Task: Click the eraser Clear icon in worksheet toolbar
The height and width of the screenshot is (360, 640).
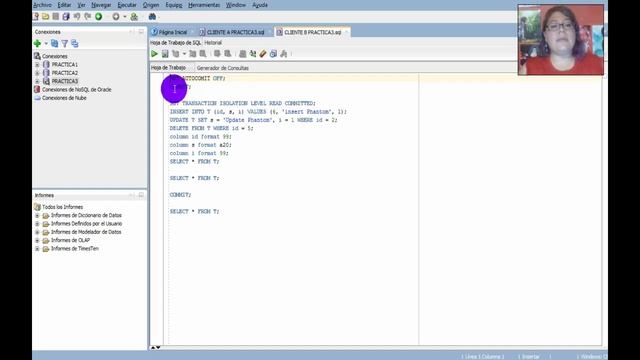Action: (263, 54)
